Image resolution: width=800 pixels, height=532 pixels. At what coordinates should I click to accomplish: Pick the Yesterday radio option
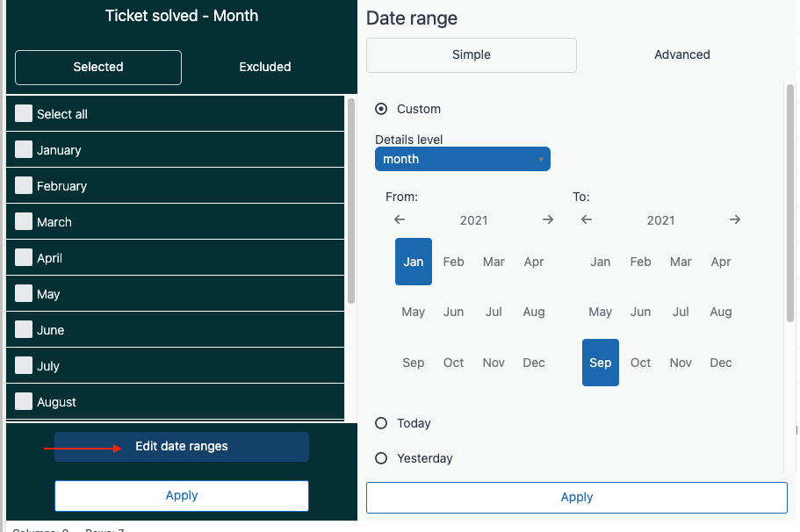[x=381, y=458]
